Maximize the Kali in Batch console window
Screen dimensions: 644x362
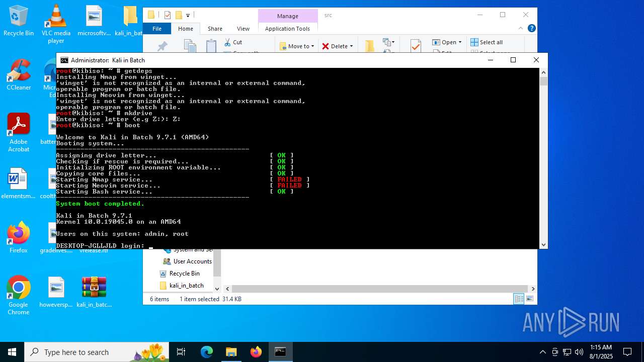513,60
